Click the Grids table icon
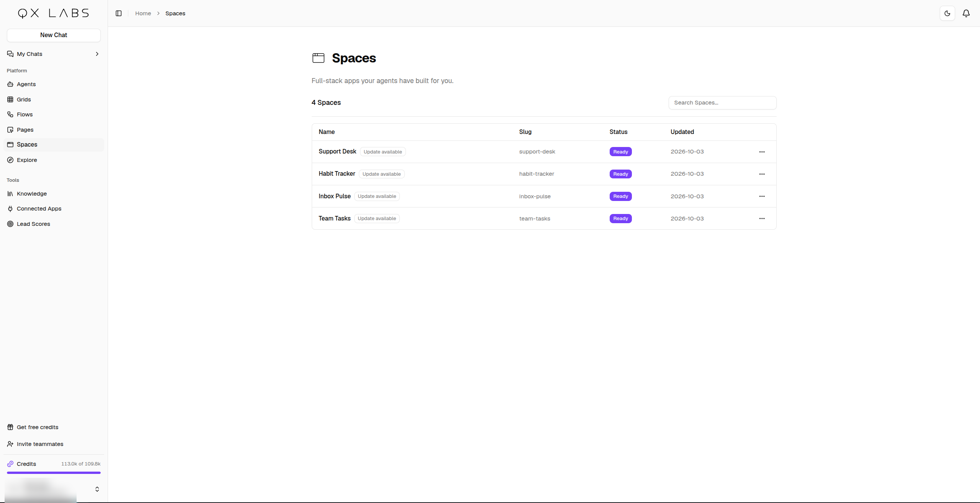The height and width of the screenshot is (503, 980). tap(10, 100)
